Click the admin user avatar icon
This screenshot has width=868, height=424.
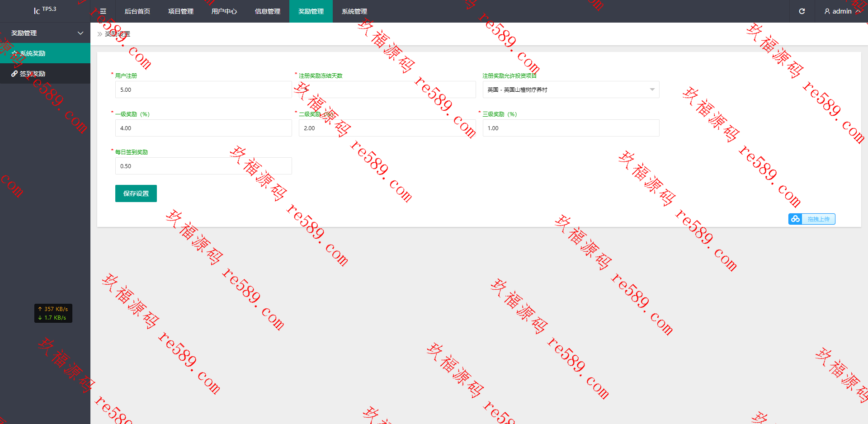pos(827,11)
